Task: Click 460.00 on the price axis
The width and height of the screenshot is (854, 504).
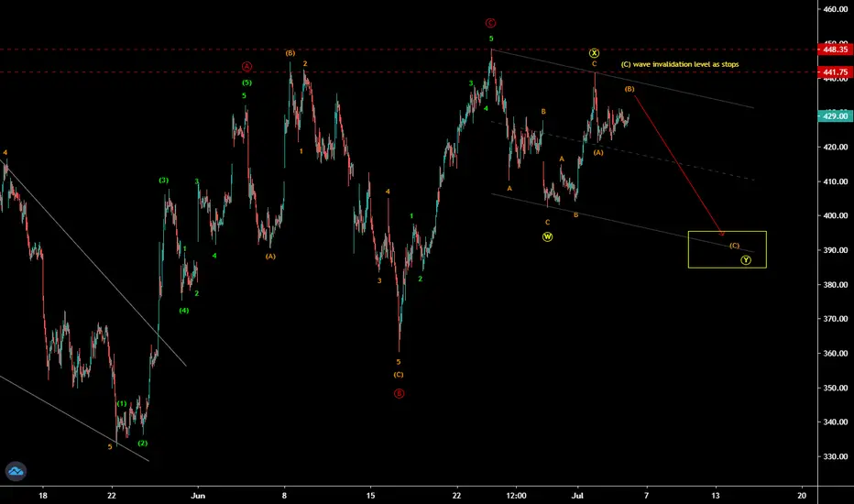Action: (836, 9)
